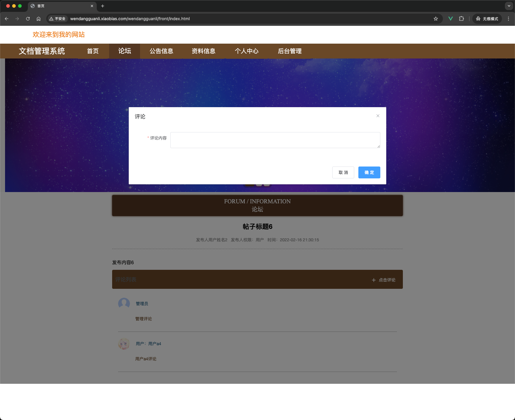515x420 pixels.
Task: Click the 无痕模式 incognito indicator
Action: 487,19
